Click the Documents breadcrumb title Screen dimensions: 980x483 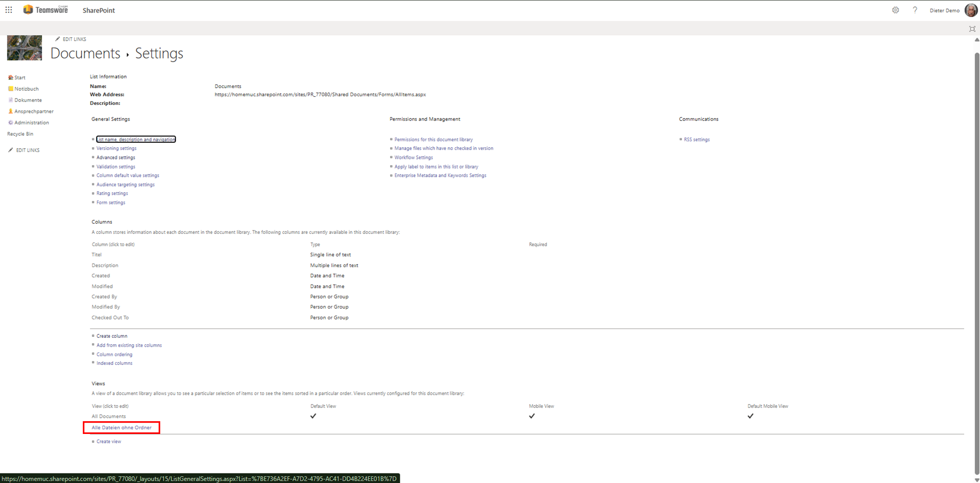[85, 53]
